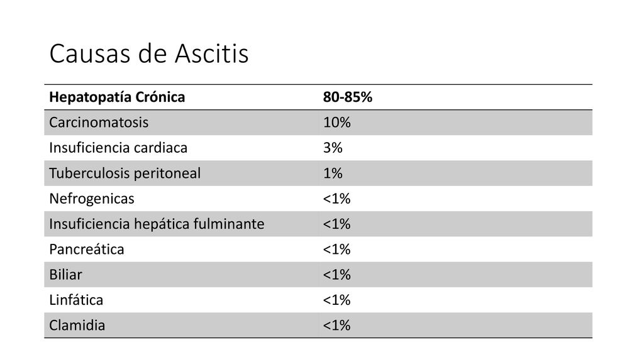The width and height of the screenshot is (644, 362).
Task: Select the Tuberculosis peritoneal row
Action: pyautogui.click(x=318, y=173)
